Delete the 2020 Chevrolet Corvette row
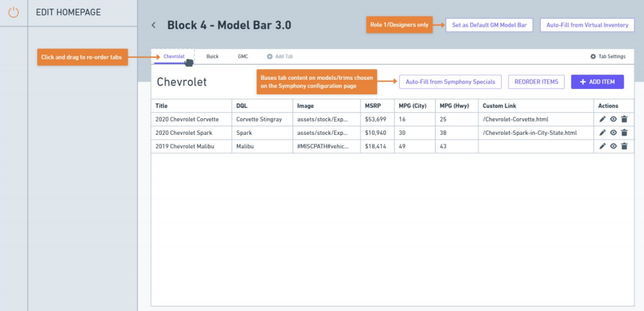The height and width of the screenshot is (311, 644). point(624,119)
